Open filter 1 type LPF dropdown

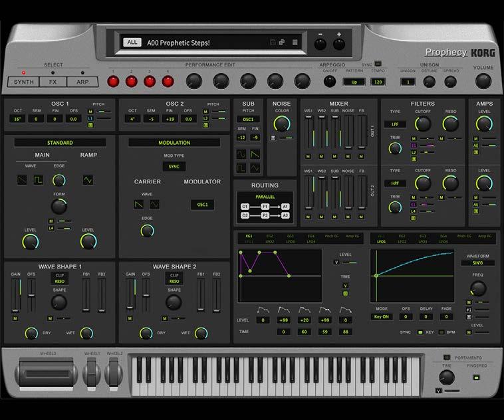(x=395, y=124)
